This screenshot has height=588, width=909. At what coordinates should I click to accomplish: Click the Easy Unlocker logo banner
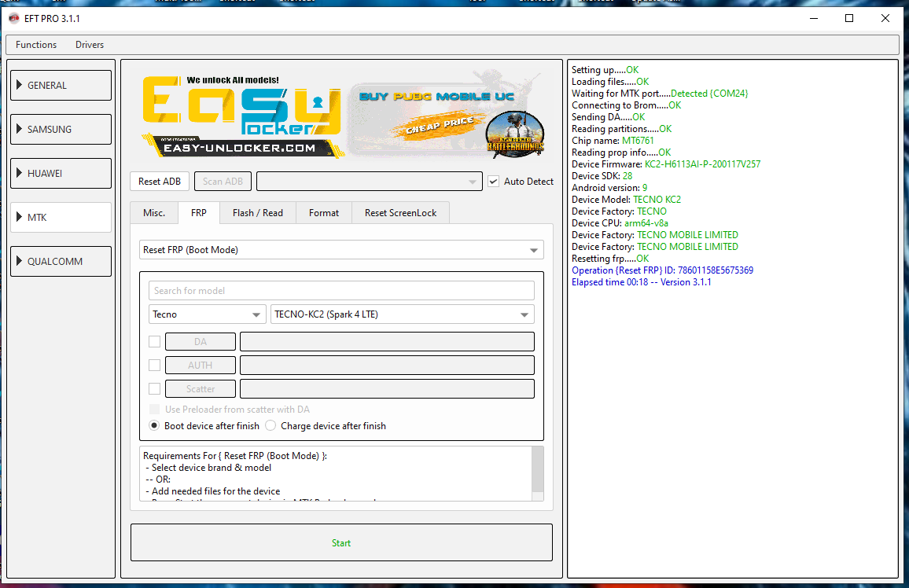click(242, 116)
